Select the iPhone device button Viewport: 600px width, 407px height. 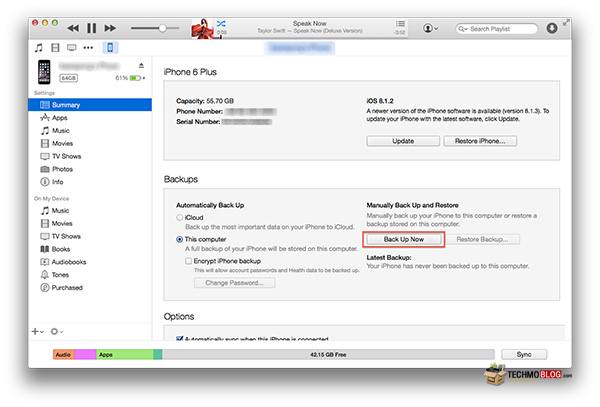[x=110, y=48]
